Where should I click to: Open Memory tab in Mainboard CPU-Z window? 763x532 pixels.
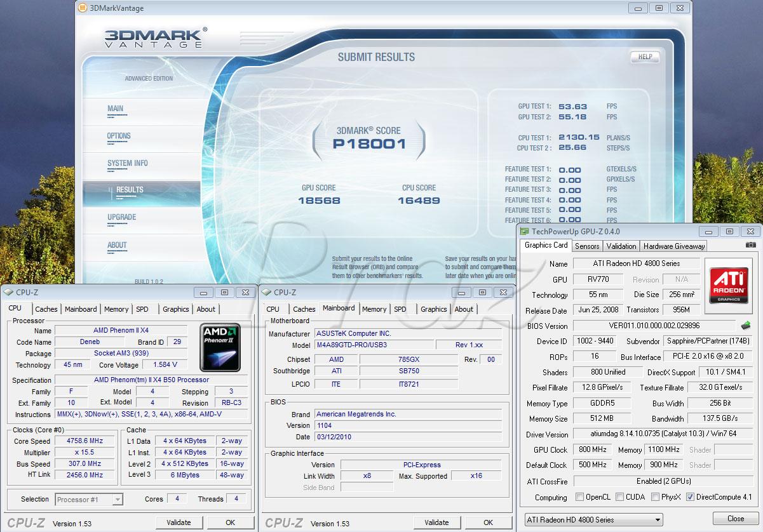click(x=374, y=309)
